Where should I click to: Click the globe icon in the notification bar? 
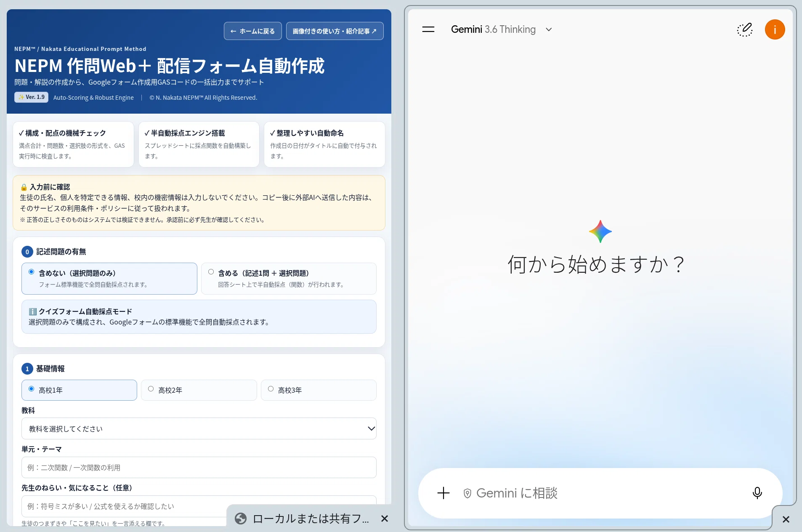click(x=241, y=519)
